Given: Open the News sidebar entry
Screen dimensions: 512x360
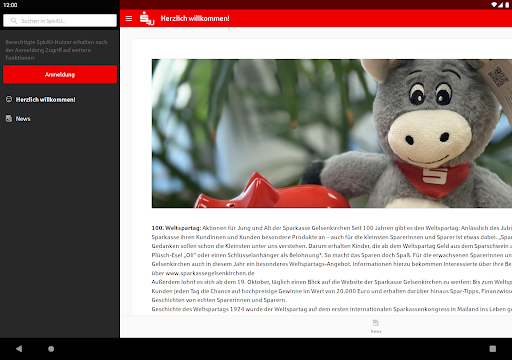Looking at the screenshot, I should (23, 119).
